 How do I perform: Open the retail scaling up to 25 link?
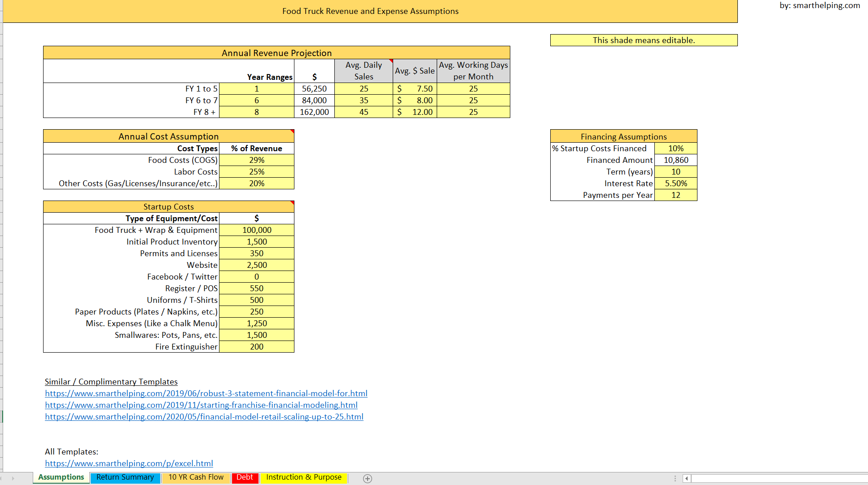(x=204, y=416)
